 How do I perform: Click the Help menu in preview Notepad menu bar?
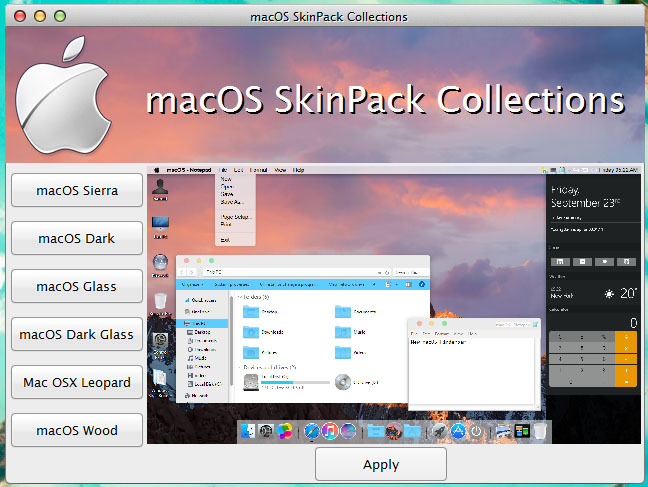(298, 170)
